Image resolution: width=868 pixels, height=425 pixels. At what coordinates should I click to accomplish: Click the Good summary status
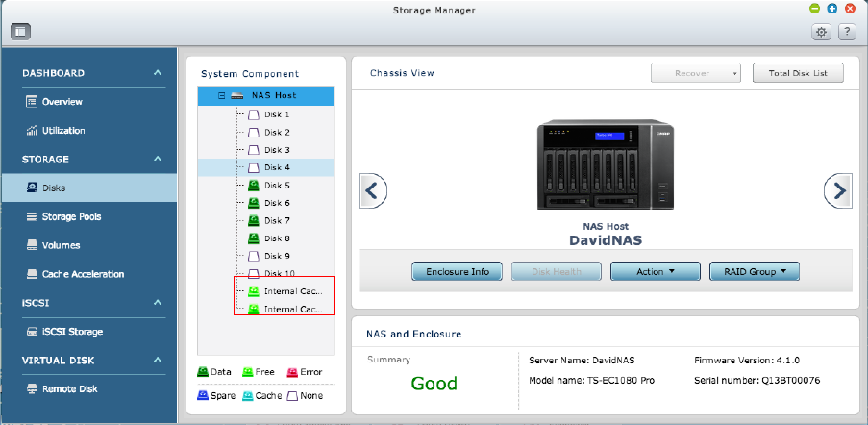(434, 384)
